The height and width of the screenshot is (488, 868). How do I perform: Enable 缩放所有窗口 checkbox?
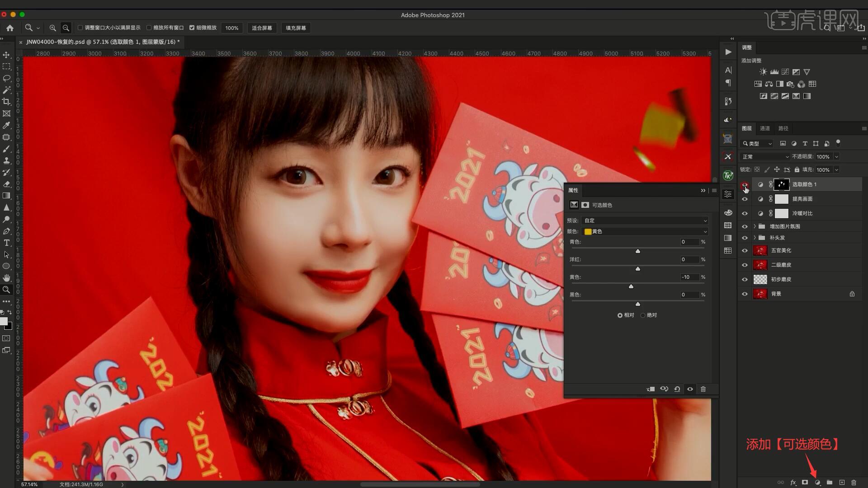149,28
